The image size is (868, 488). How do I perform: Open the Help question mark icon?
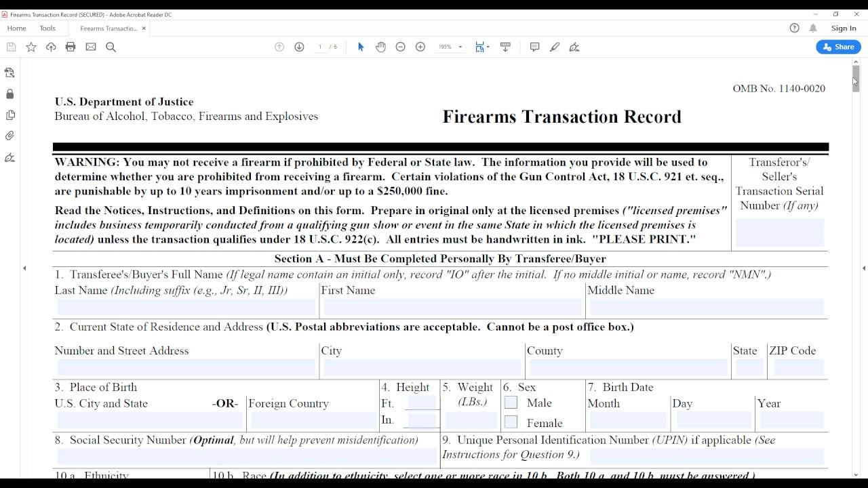tap(795, 28)
